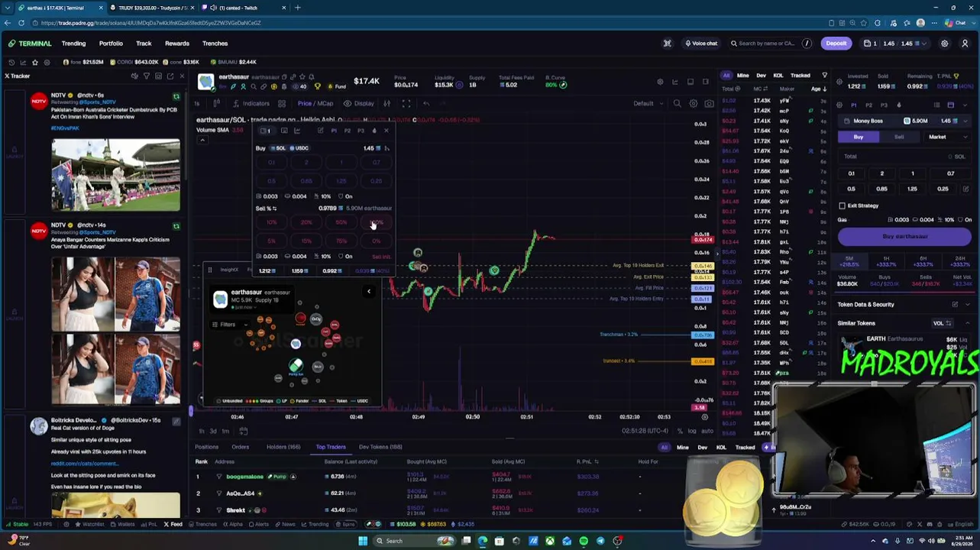Select the Dev filter above trades list
Image resolution: width=980 pixels, height=550 pixels.
761,76
